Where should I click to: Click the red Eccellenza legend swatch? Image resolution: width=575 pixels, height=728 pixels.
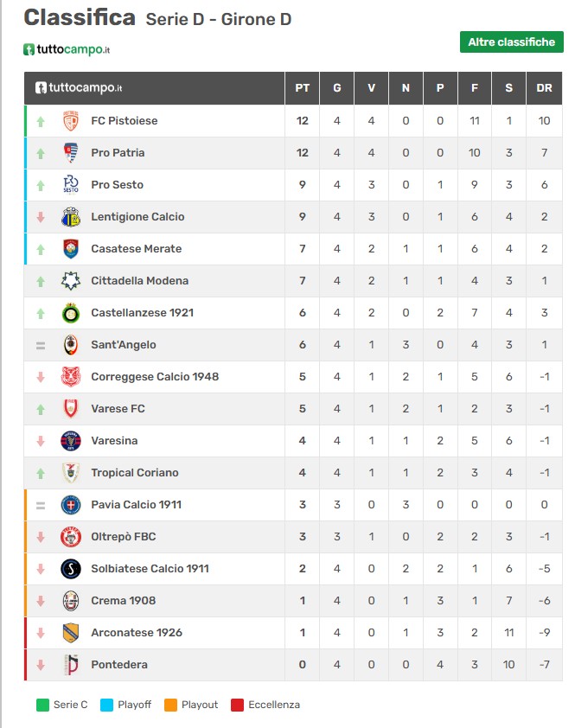click(237, 705)
